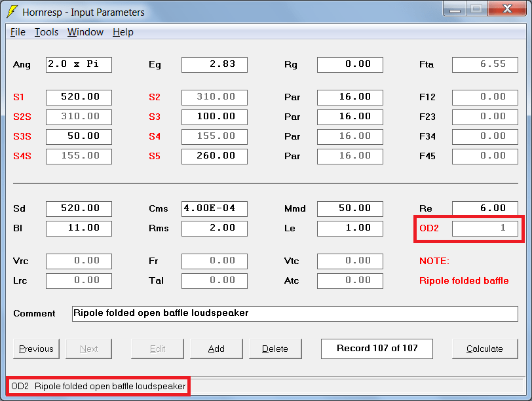The height and width of the screenshot is (401, 532).
Task: Select the Fr input field
Action: (214, 261)
